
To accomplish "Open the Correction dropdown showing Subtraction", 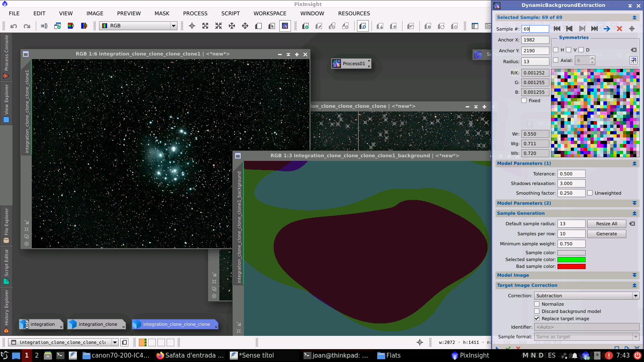I will (586, 296).
